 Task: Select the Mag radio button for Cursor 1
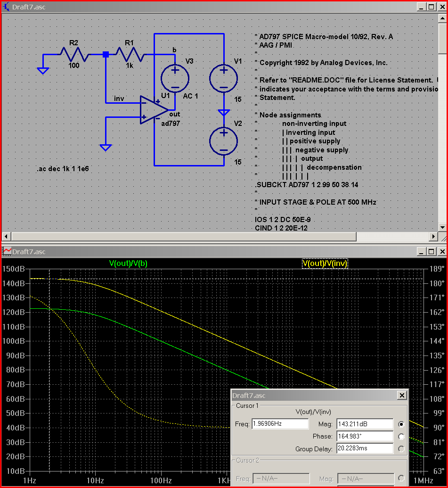tap(401, 424)
